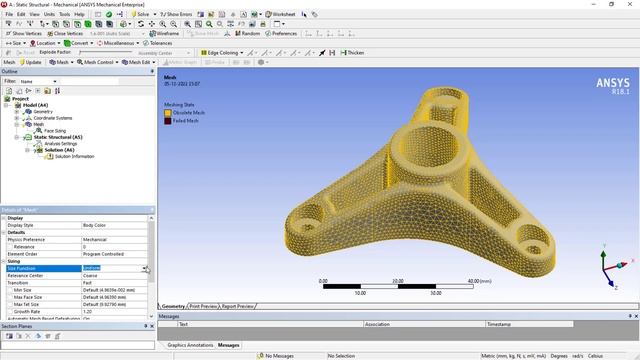This screenshot has height=360, width=640.
Task: Click Update mesh button
Action: [x=31, y=62]
